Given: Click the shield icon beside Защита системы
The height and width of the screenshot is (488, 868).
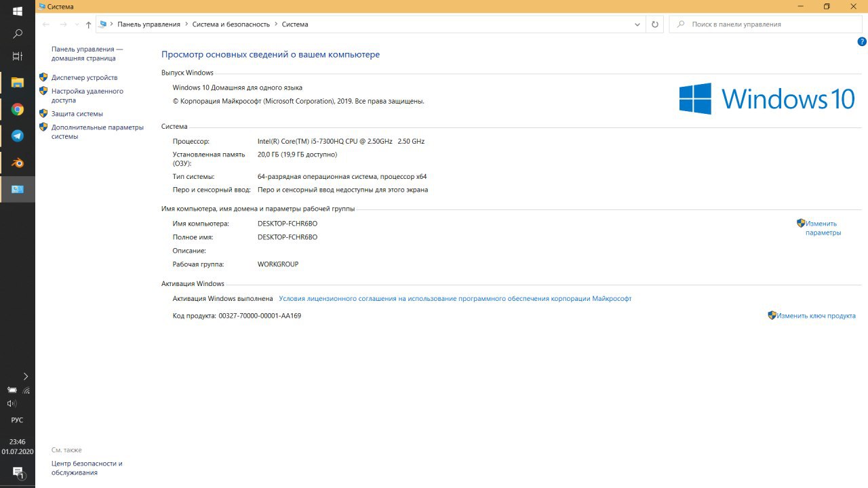Looking at the screenshot, I should tap(43, 113).
